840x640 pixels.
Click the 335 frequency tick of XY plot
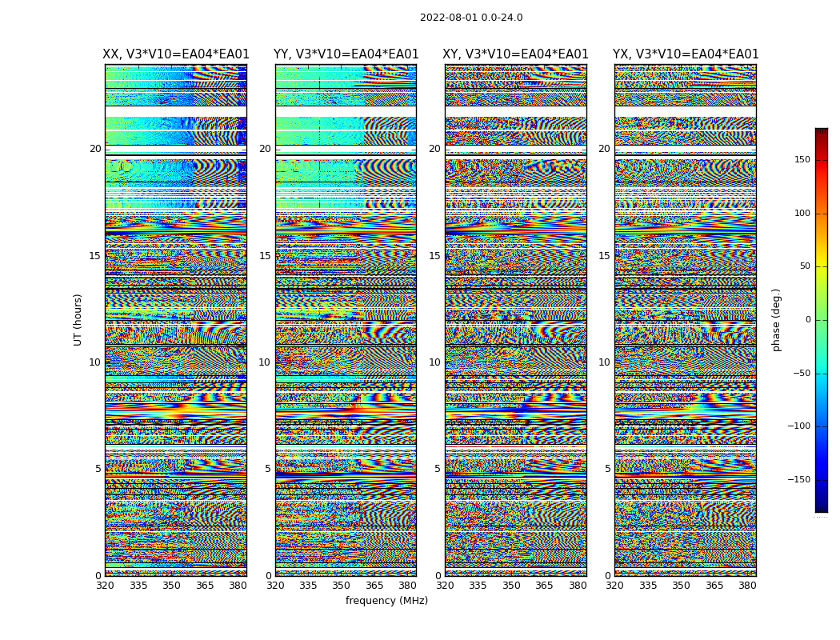(478, 586)
